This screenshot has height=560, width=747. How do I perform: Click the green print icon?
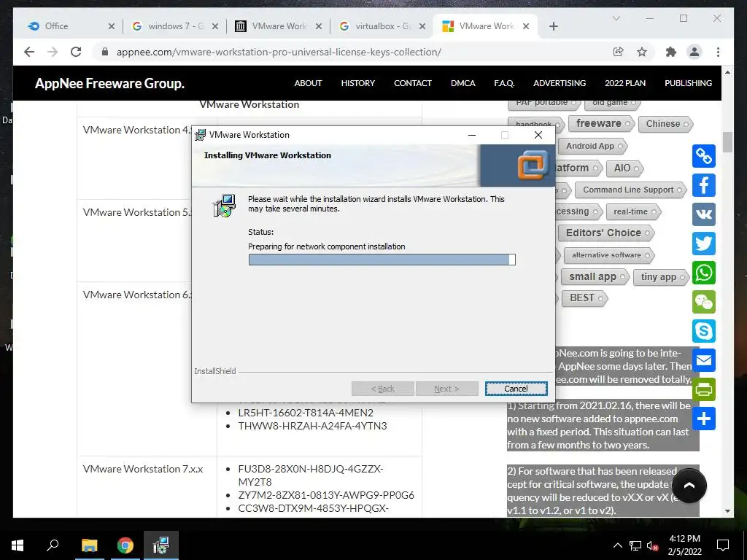[704, 389]
